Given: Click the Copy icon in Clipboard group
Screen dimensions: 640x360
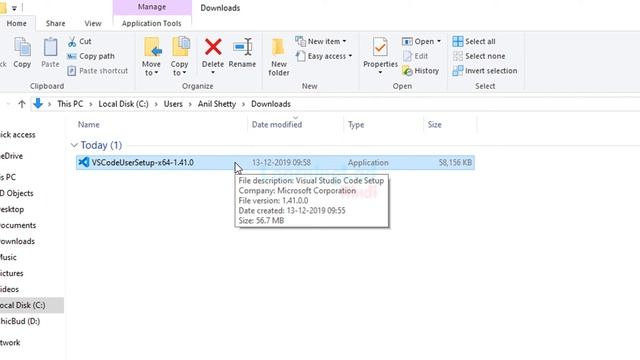Looking at the screenshot, I should point(22,48).
